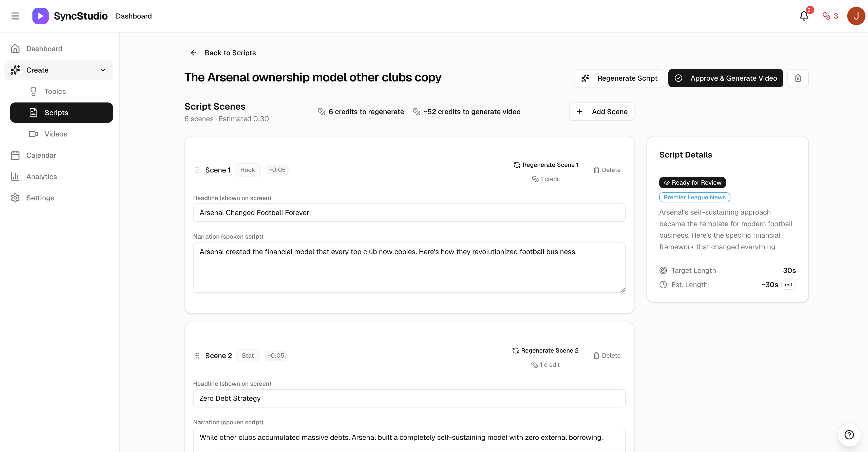868x452 pixels.
Task: Go to the Topics section
Action: pos(55,91)
